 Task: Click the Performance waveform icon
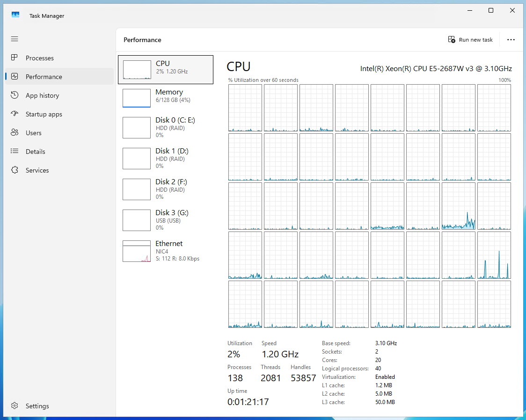coord(15,76)
